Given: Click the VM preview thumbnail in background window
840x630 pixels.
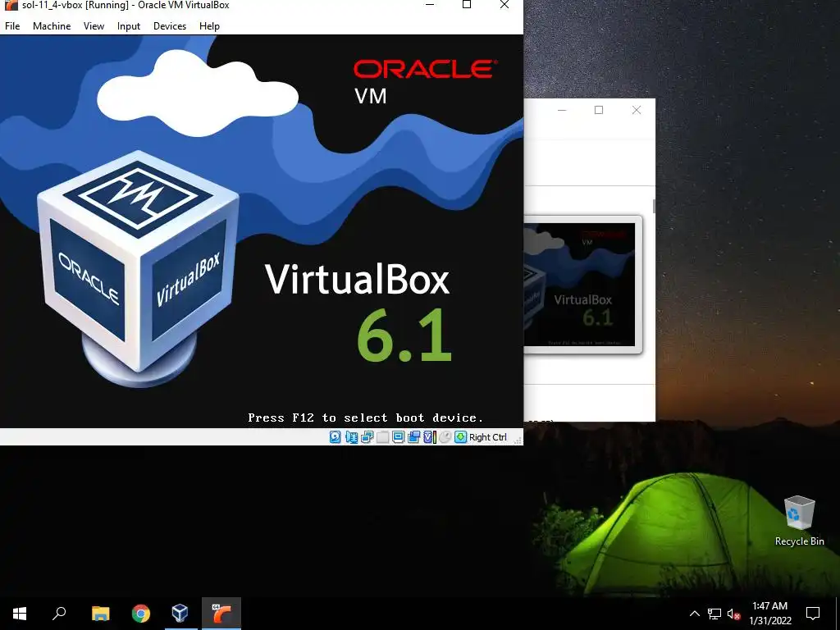Looking at the screenshot, I should 582,285.
